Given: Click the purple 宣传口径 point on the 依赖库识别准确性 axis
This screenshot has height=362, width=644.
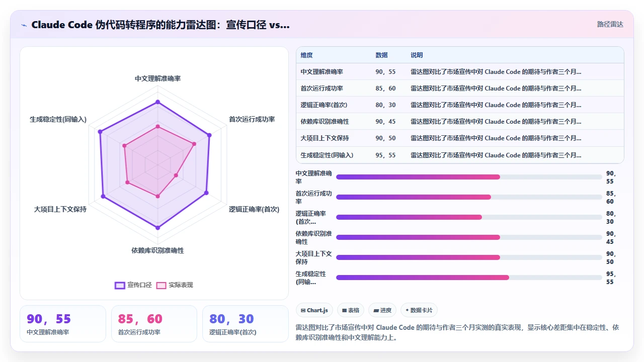Looking at the screenshot, I should (x=157, y=228).
